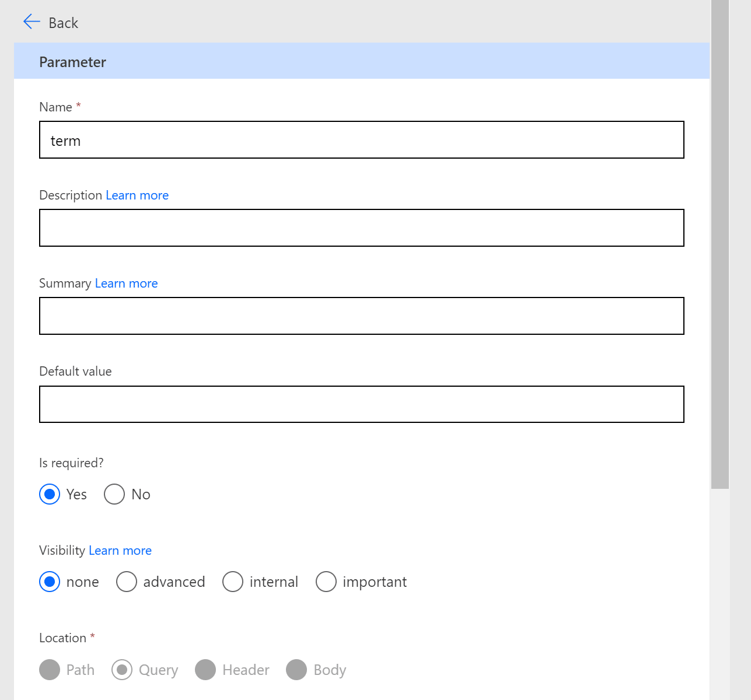
Task: Select Yes for Is required
Action: click(x=50, y=494)
